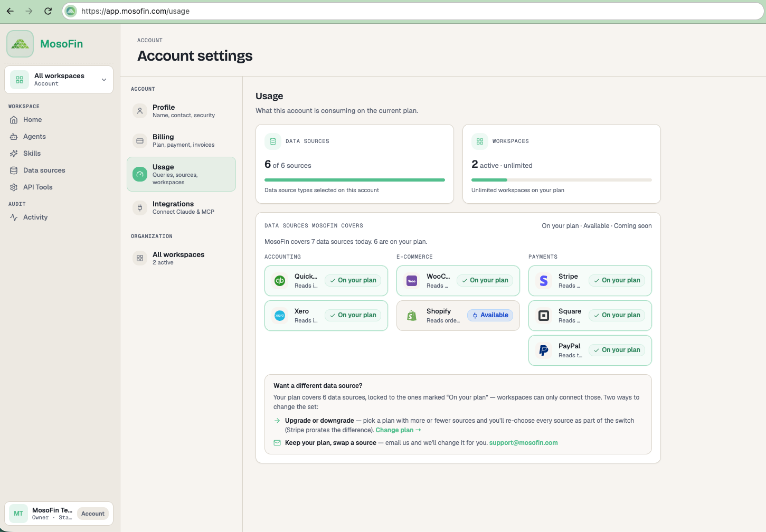Screen dimensions: 766x532
Task: Click the WooCommerce logo icon
Action: [412, 281]
